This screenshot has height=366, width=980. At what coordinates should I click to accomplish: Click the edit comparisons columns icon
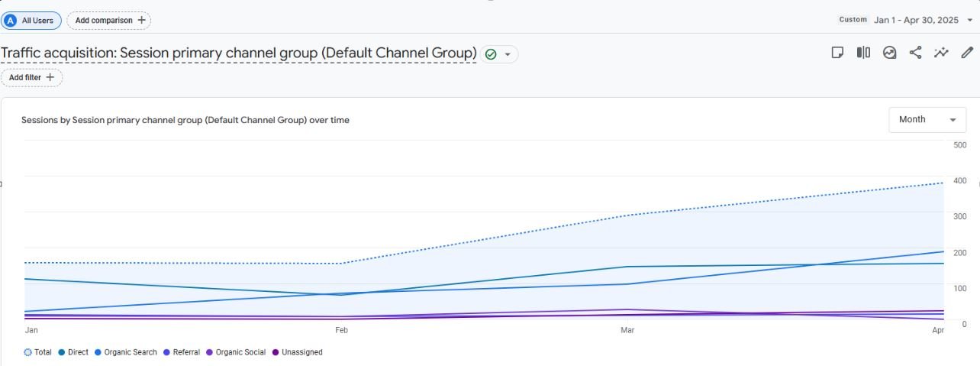pos(863,53)
